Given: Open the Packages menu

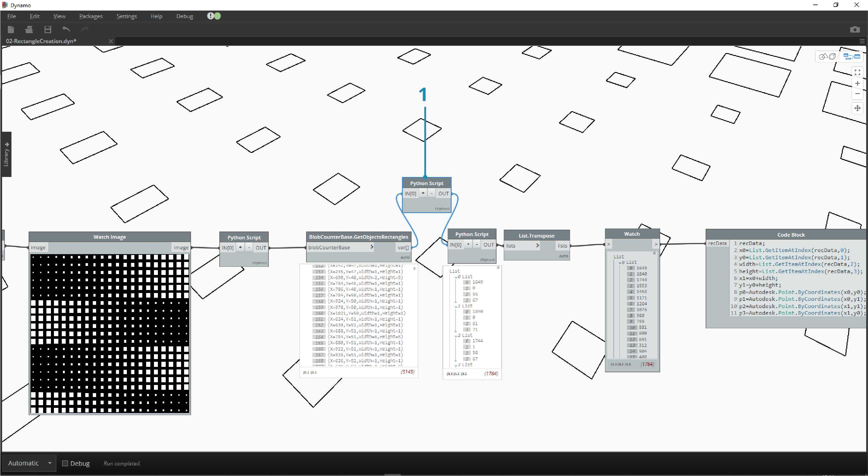Looking at the screenshot, I should tap(91, 16).
